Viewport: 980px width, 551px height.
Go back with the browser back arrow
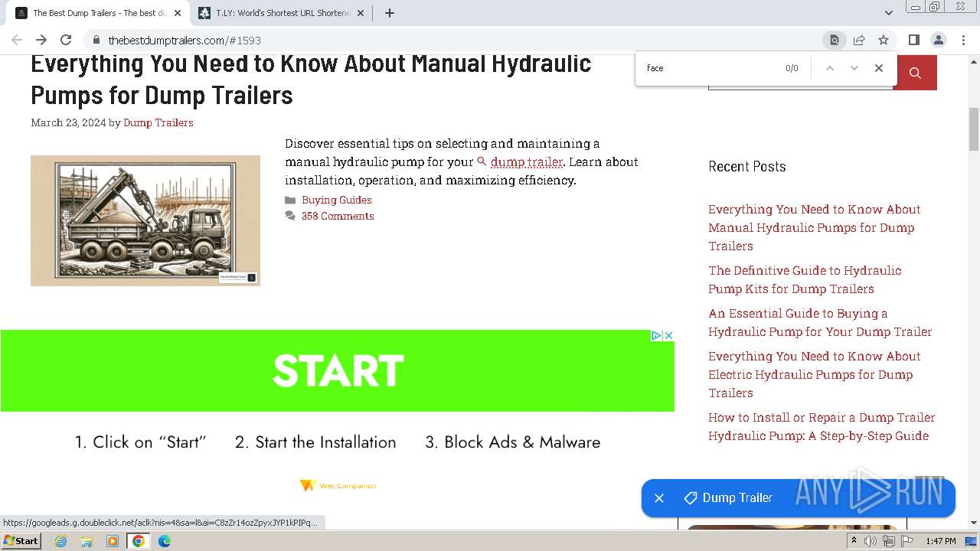point(17,40)
